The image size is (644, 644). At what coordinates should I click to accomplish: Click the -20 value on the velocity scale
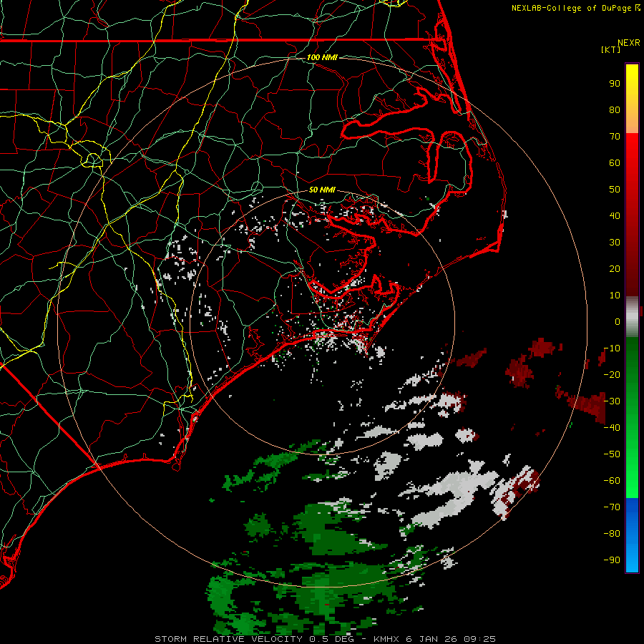click(612, 374)
